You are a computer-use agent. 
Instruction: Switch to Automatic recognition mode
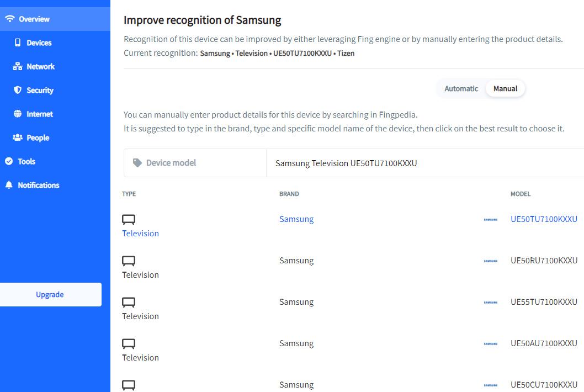461,88
